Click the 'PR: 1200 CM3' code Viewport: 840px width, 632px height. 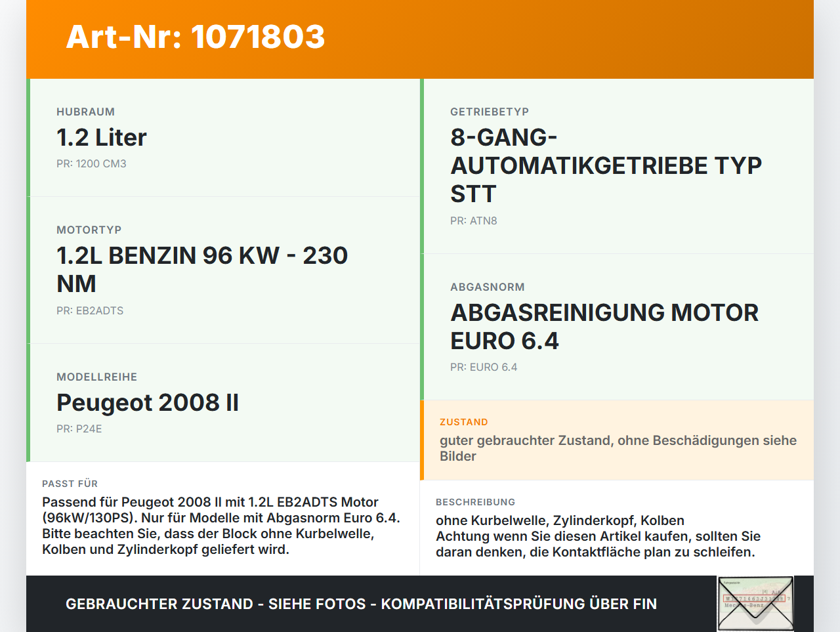91,163
